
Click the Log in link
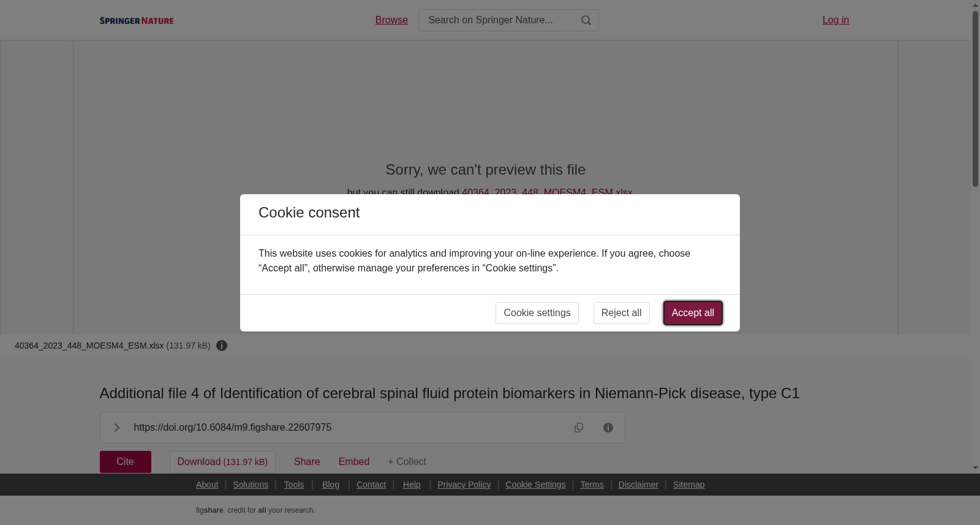(x=835, y=20)
